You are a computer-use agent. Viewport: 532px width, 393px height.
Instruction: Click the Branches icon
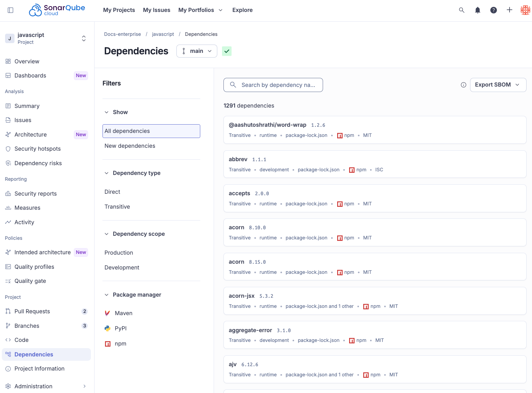point(8,326)
